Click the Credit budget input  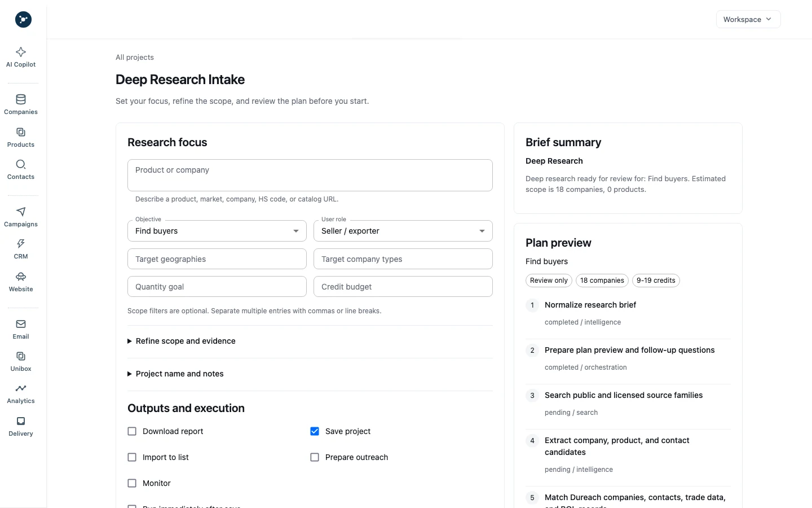click(403, 287)
